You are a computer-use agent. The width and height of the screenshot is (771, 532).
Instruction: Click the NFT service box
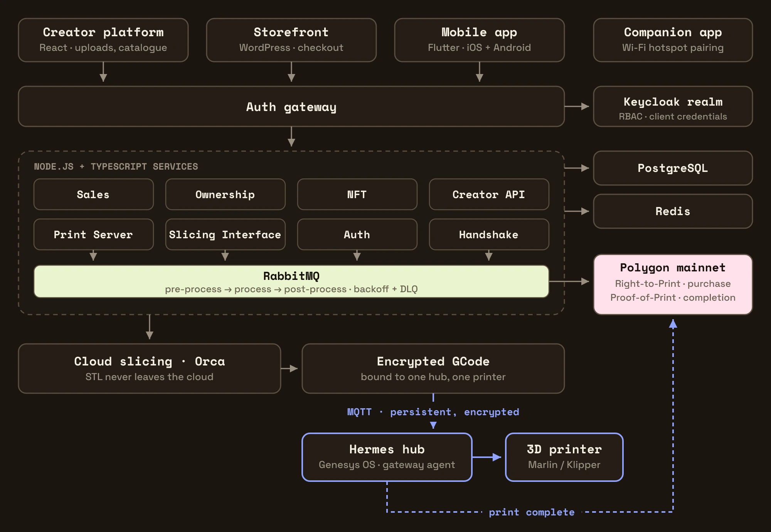coord(357,194)
